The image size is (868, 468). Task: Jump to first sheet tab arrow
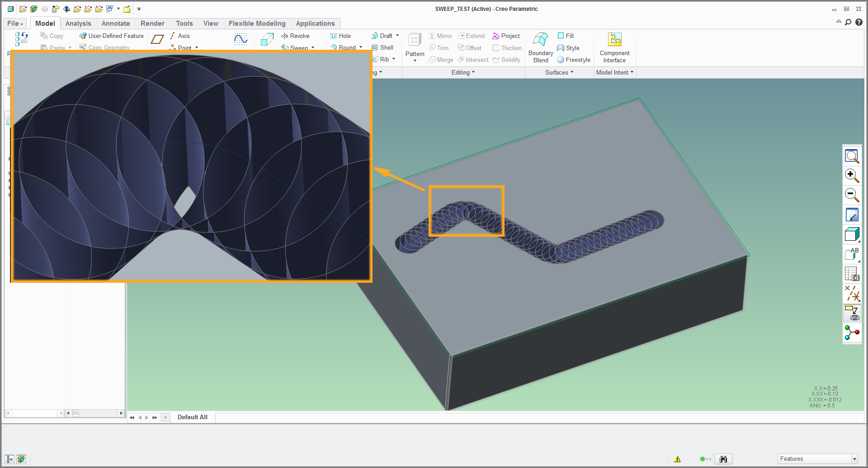point(132,417)
